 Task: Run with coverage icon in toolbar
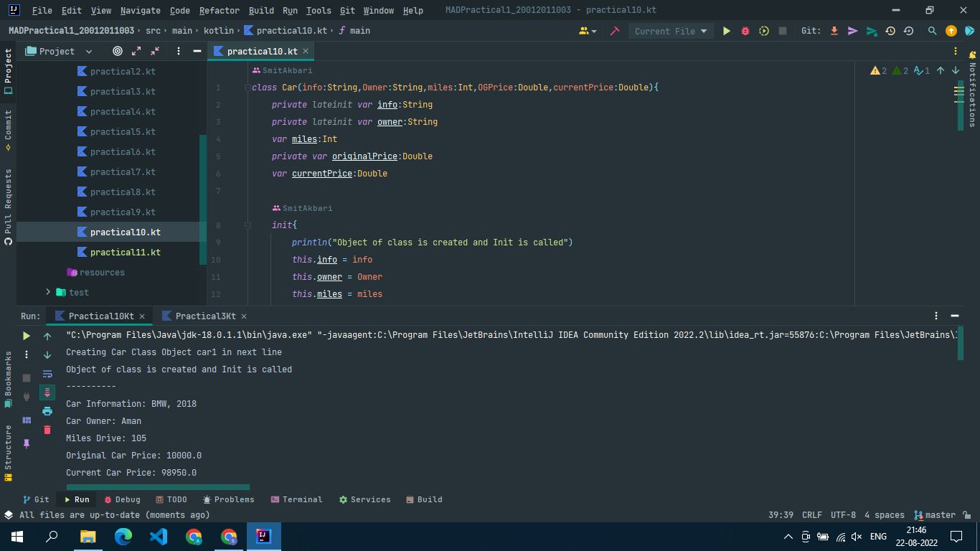764,31
